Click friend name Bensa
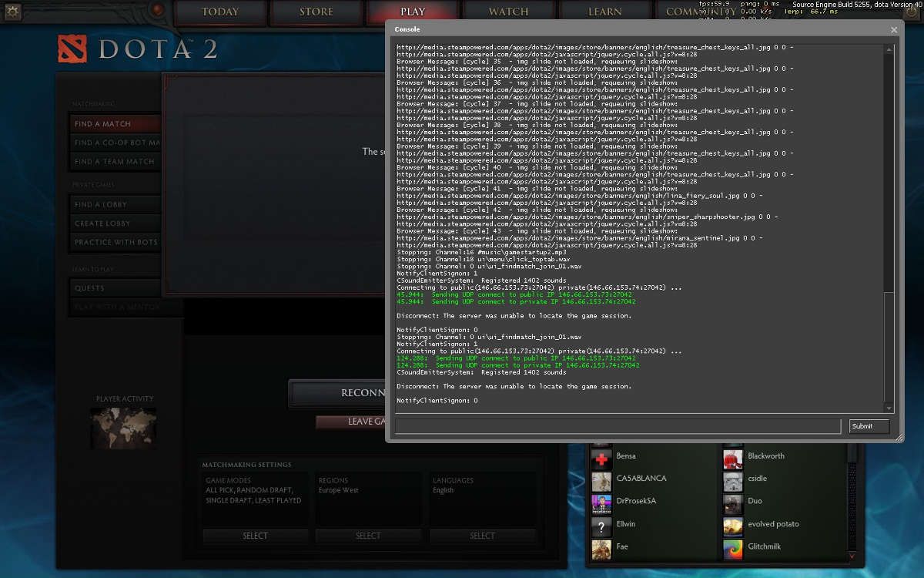The image size is (924, 578). (x=626, y=456)
